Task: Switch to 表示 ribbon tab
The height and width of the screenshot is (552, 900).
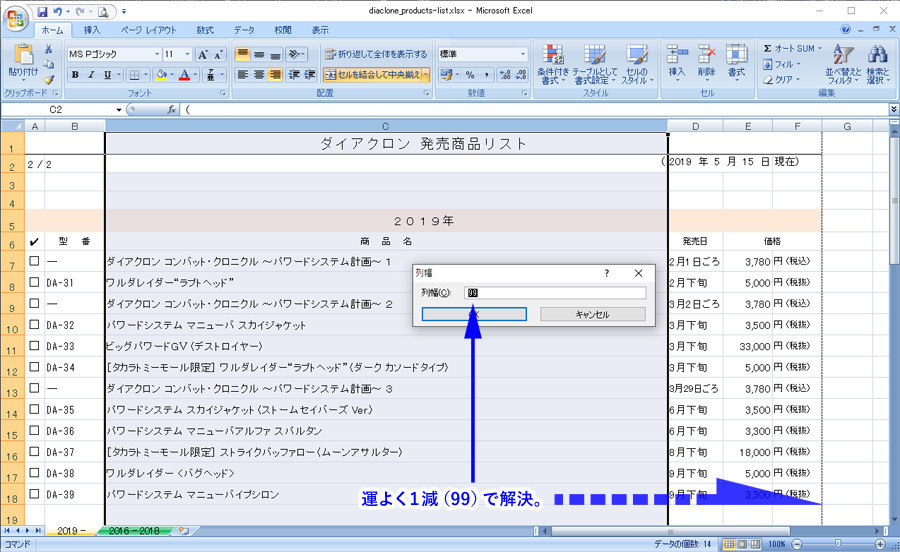Action: click(320, 30)
